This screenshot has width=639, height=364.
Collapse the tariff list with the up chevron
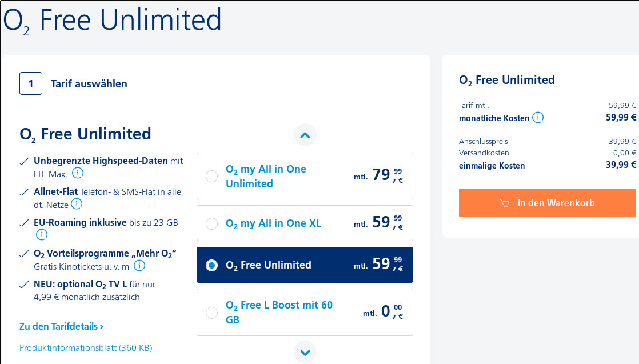click(x=305, y=135)
